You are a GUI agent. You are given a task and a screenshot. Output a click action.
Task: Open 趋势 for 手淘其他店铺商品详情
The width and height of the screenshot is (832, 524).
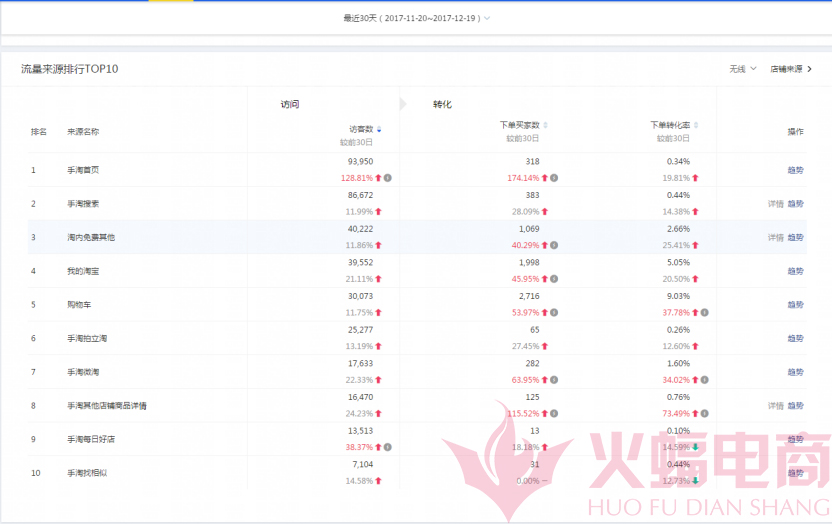[795, 406]
